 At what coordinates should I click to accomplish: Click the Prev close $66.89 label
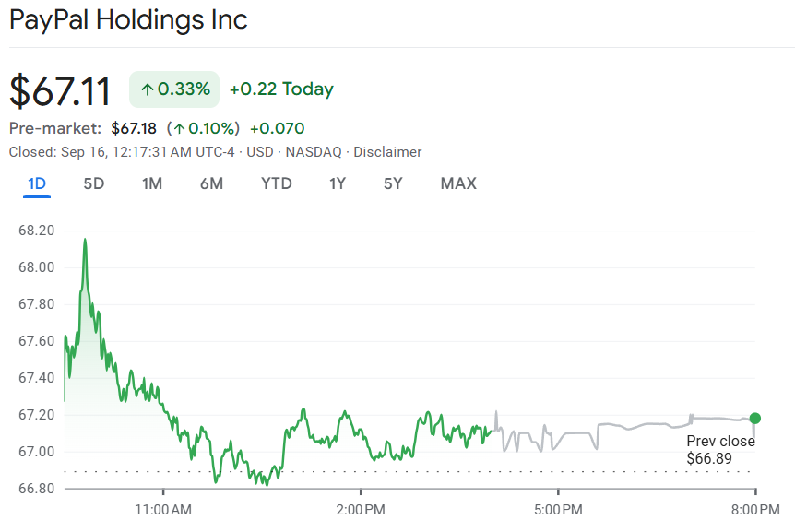pos(720,450)
